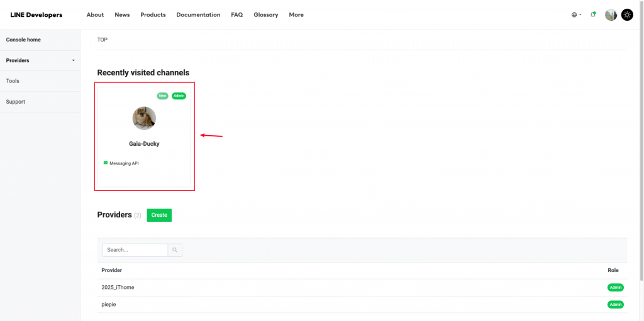
Task: Click the Create provider button
Action: [x=159, y=215]
